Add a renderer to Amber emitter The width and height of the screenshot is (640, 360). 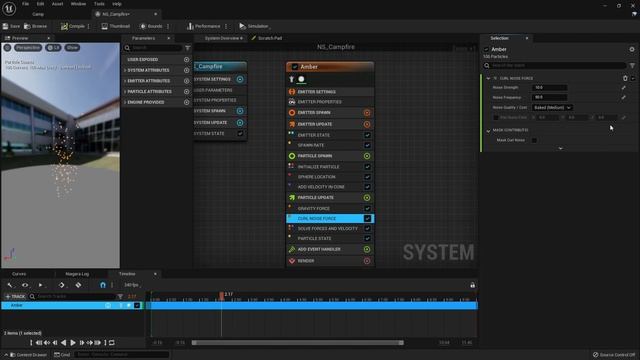pyautogui.click(x=367, y=261)
